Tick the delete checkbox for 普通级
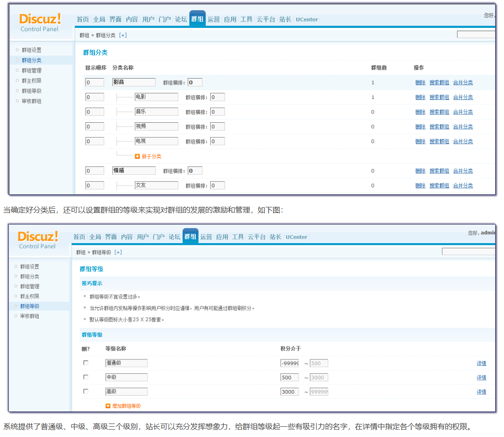The height and width of the screenshot is (437, 504). [x=86, y=363]
